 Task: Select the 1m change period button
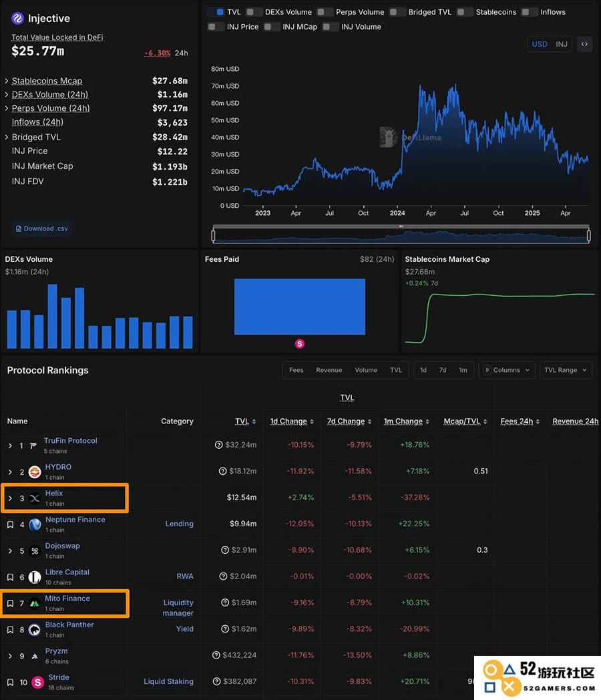(463, 370)
